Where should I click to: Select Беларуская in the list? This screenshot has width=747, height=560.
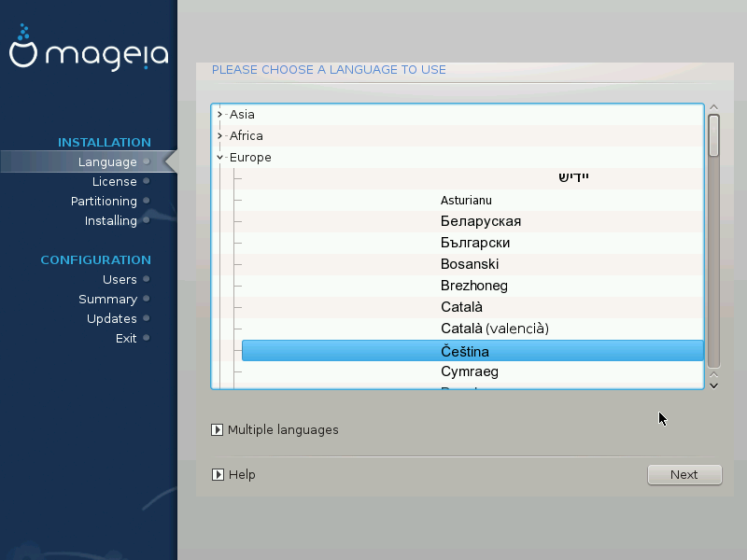[480, 221]
